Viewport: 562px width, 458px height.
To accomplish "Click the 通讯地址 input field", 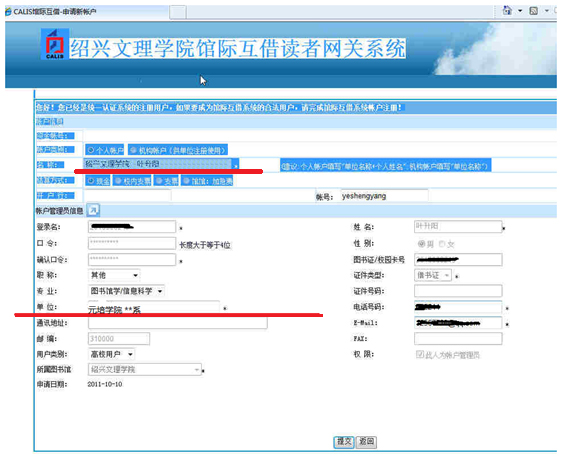I will point(178,323).
